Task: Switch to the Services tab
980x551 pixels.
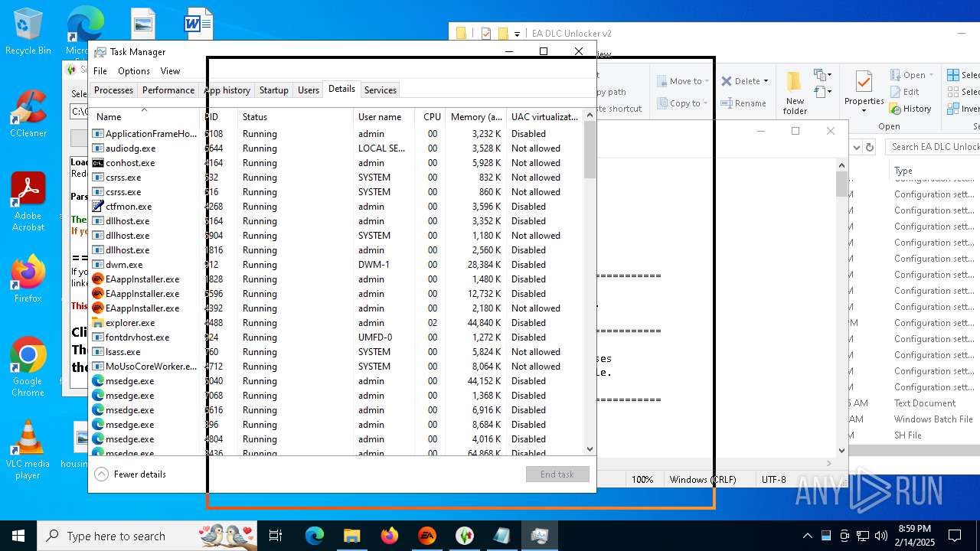Action: (381, 90)
